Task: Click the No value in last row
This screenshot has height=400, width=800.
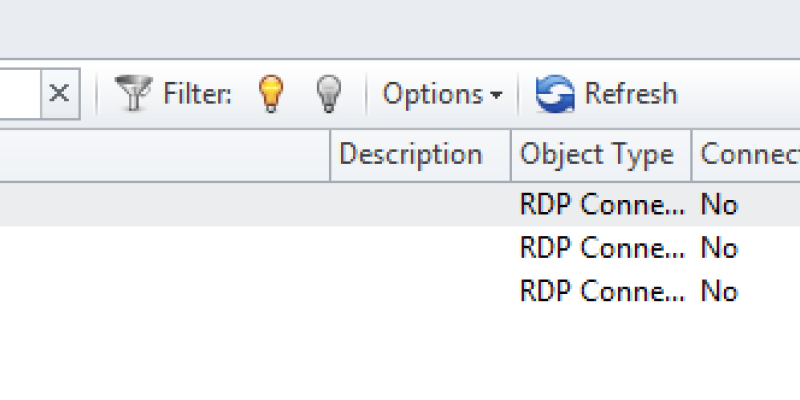Action: coord(719,292)
